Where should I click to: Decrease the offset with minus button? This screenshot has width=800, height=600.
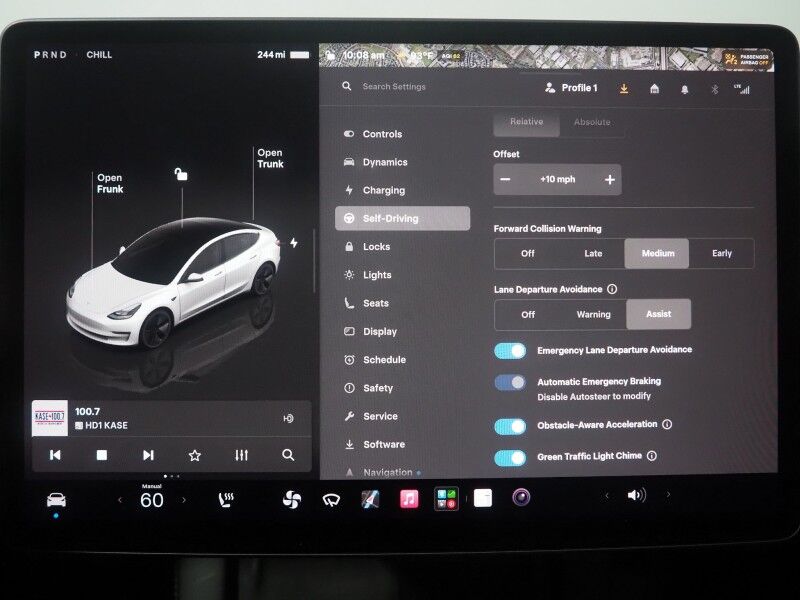point(505,179)
